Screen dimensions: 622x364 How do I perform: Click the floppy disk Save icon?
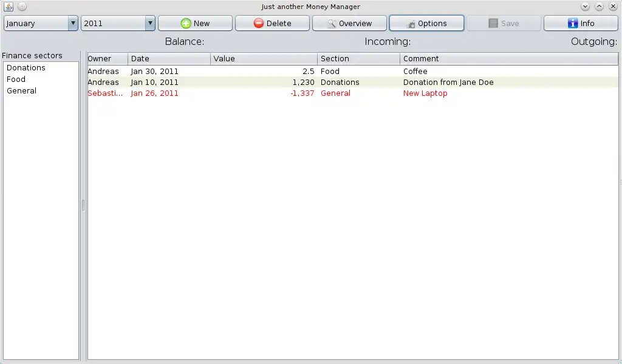pos(493,24)
